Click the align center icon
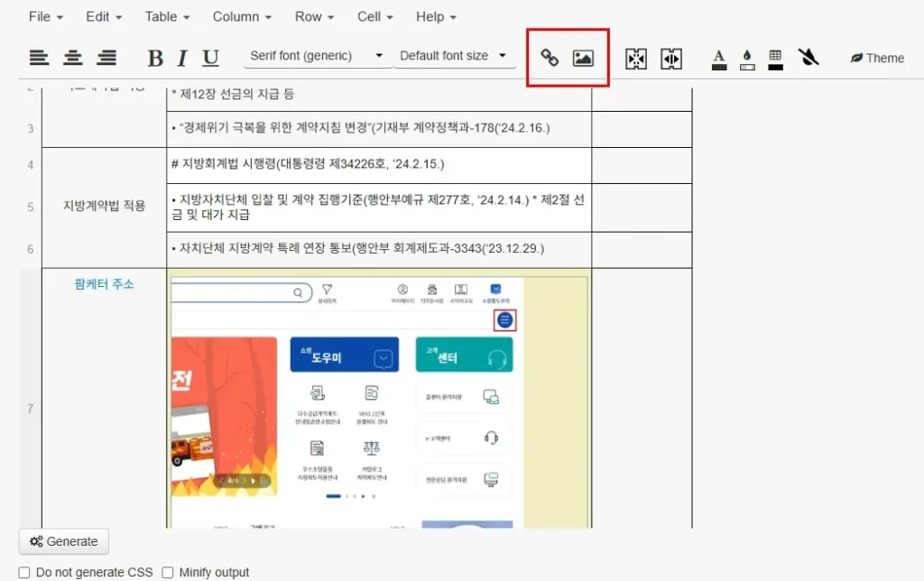Screen dimensions: 924x581 pyautogui.click(x=73, y=58)
